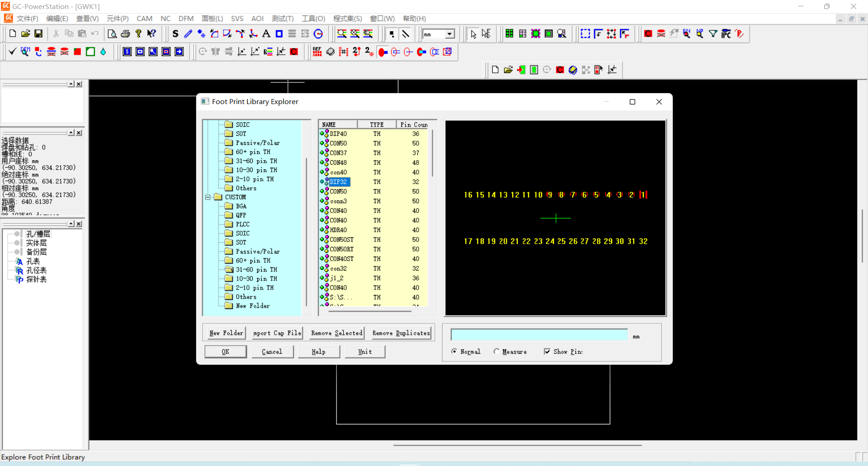Open the 帮助(H) menu
This screenshot has width=868, height=466.
click(415, 19)
